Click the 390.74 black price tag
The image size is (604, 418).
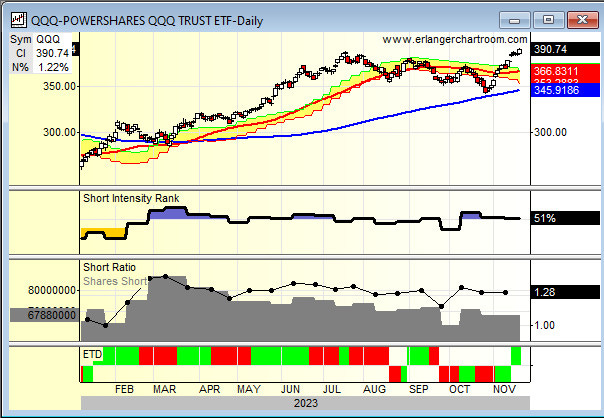click(x=565, y=49)
